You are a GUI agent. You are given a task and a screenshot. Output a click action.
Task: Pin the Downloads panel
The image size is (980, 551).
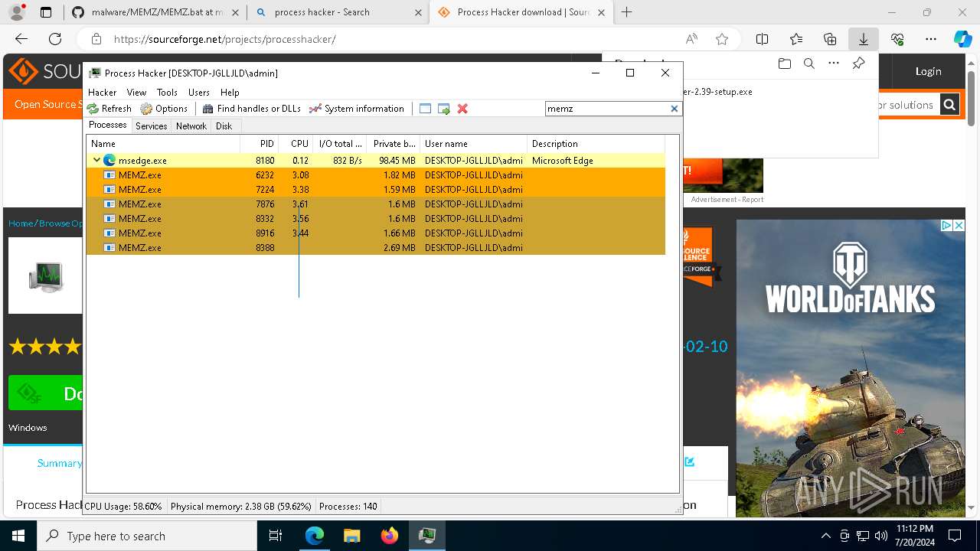pyautogui.click(x=858, y=64)
